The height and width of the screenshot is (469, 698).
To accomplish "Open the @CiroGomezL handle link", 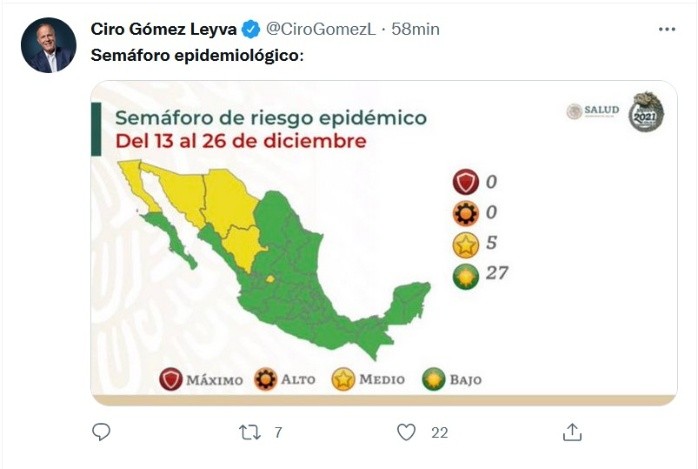I will click(x=320, y=29).
